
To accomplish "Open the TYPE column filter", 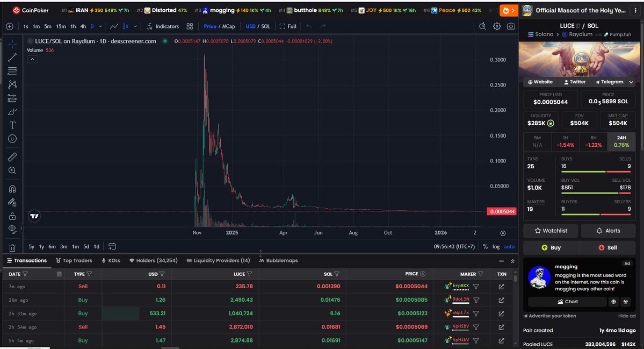I will coord(90,274).
